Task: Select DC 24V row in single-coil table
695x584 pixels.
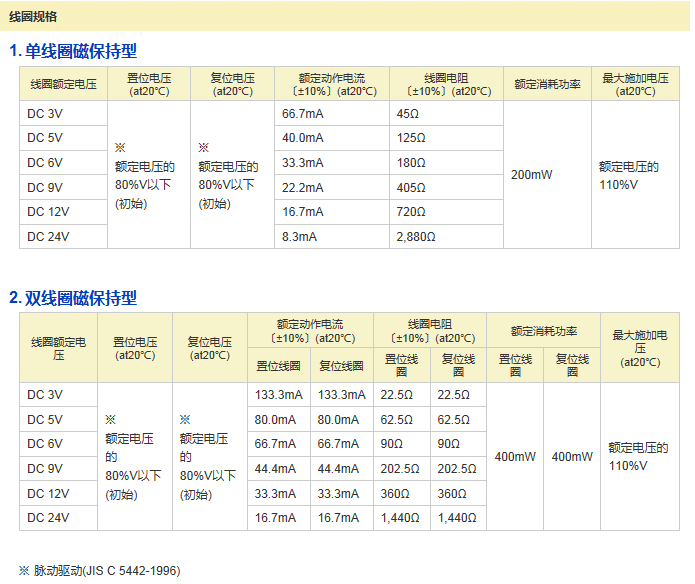Action: pos(48,236)
